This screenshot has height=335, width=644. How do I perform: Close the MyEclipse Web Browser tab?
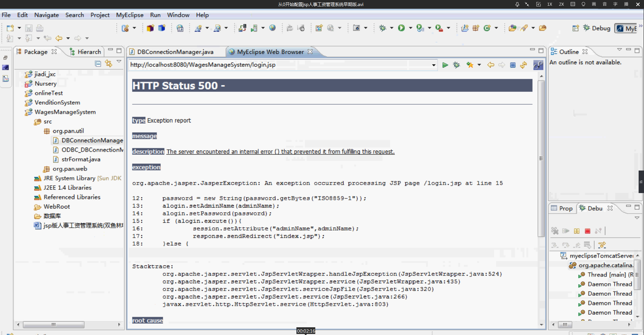tap(310, 51)
